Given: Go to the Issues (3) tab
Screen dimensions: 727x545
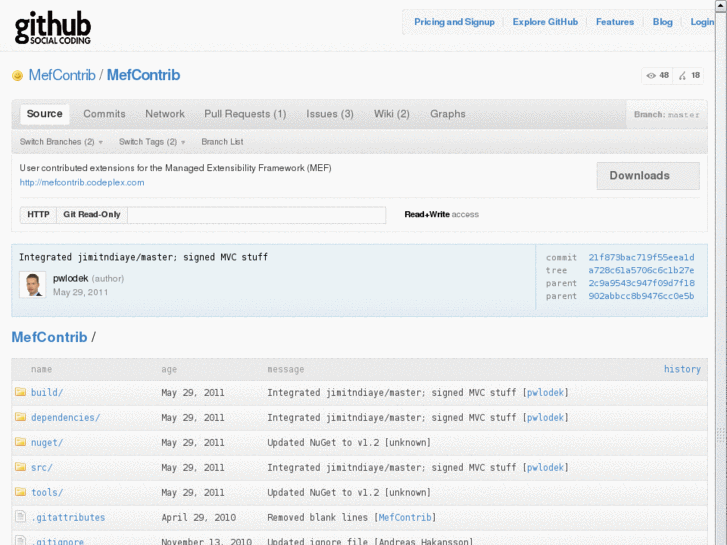Looking at the screenshot, I should tap(330, 114).
